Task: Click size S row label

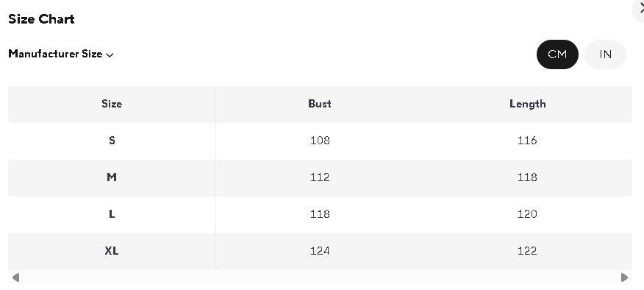Action: click(x=112, y=141)
